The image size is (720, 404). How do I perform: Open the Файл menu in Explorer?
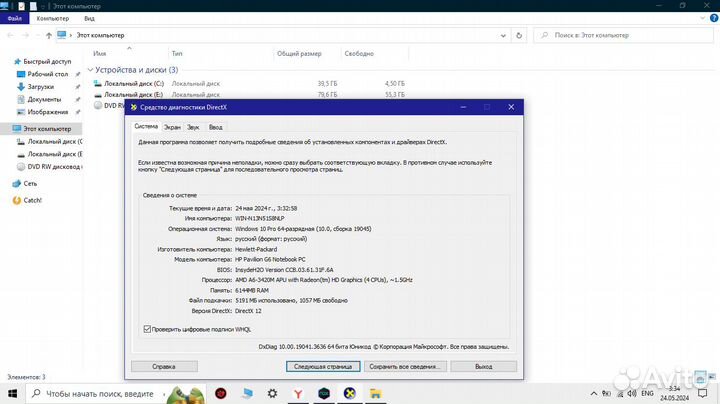pyautogui.click(x=15, y=18)
